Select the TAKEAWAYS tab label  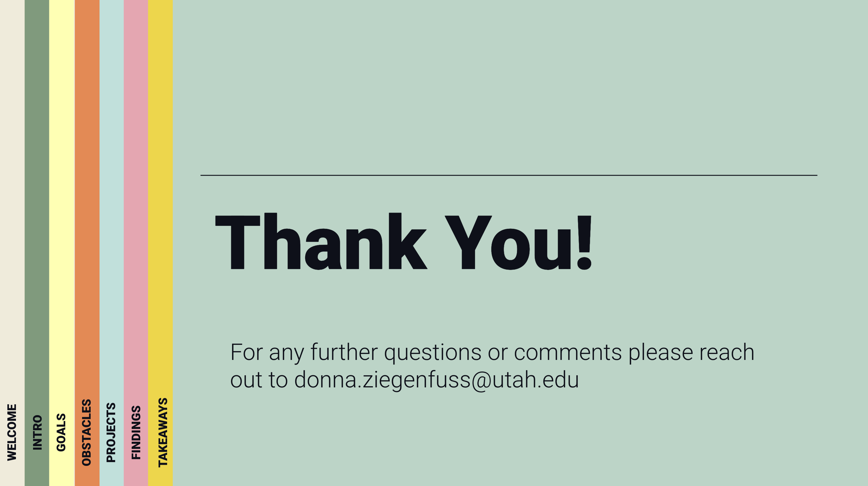[x=163, y=433]
